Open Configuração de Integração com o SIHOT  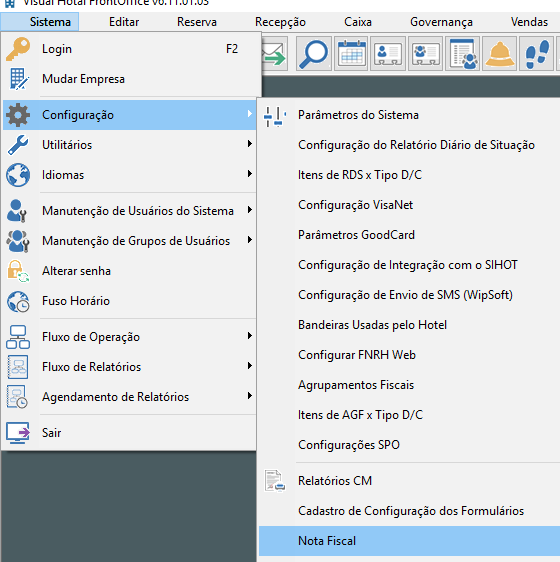pyautogui.click(x=409, y=265)
